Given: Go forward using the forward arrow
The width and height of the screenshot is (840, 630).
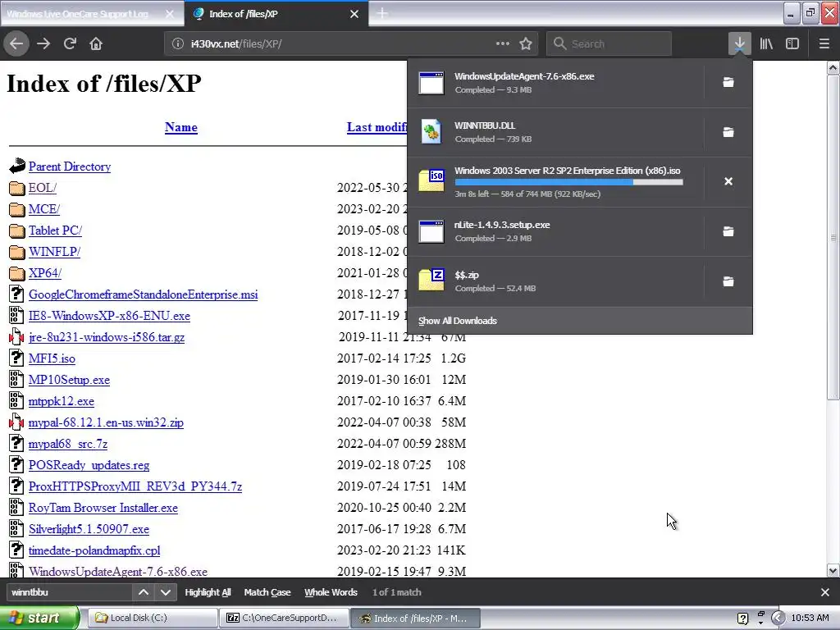Looking at the screenshot, I should [43, 43].
